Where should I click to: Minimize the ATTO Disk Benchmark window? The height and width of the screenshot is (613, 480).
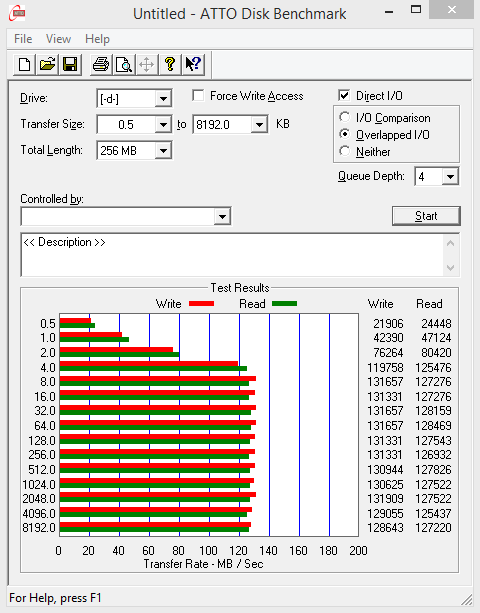point(389,12)
